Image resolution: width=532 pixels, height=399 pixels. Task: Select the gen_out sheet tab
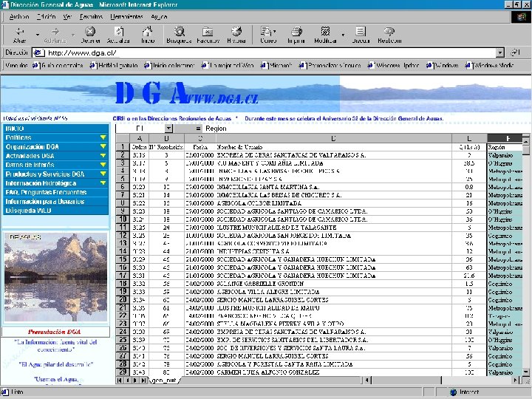coord(164,381)
